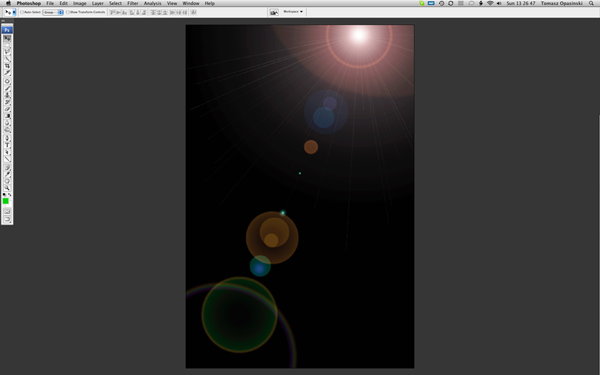Open Spotlight search magnifier in menu bar
The image size is (600, 375).
coord(591,3)
